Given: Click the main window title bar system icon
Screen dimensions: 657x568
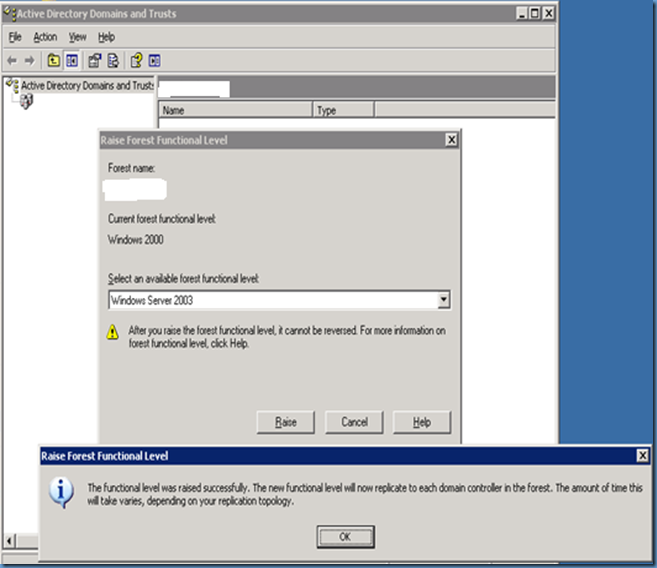Looking at the screenshot, I should (10, 13).
